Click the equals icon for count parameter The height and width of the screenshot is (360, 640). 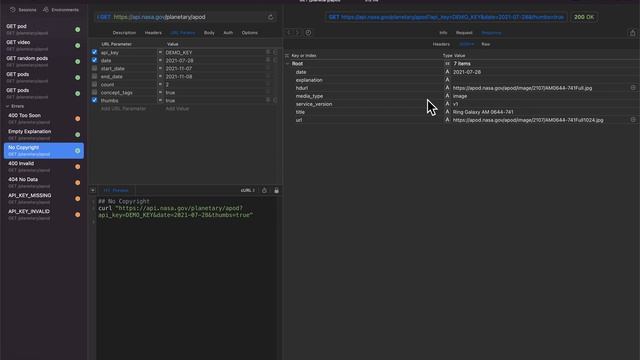point(160,84)
